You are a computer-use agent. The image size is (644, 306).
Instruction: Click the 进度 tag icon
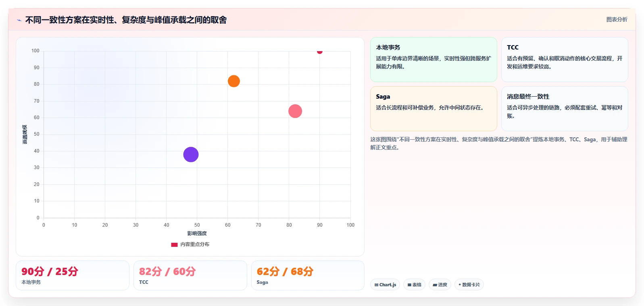[x=435, y=285]
